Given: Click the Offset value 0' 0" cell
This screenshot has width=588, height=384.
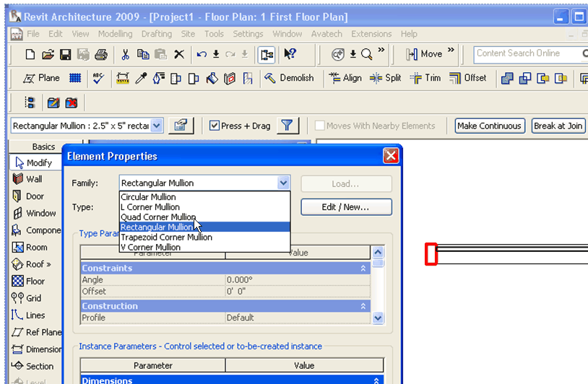Looking at the screenshot, I should [x=298, y=292].
